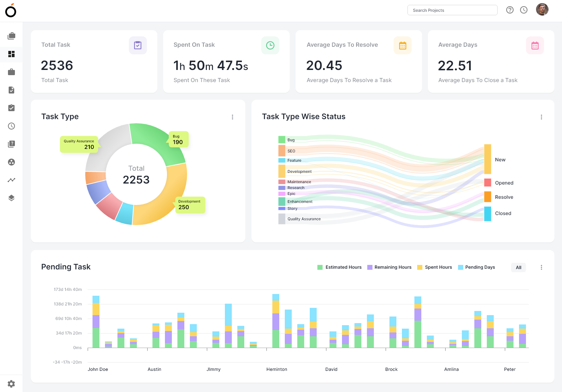Open the Help question-mark pages icon in sidebar
Viewport: 562px width, 392px height.
coord(11,144)
